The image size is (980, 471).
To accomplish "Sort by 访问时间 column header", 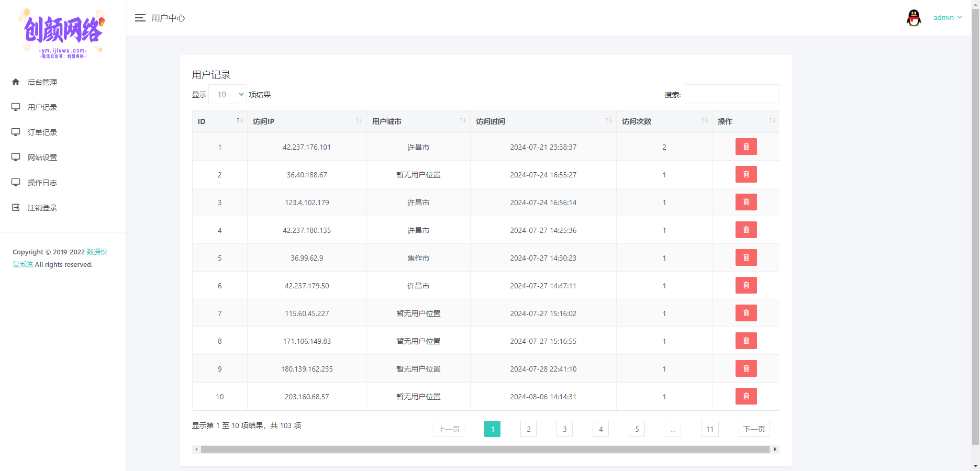I will 543,121.
